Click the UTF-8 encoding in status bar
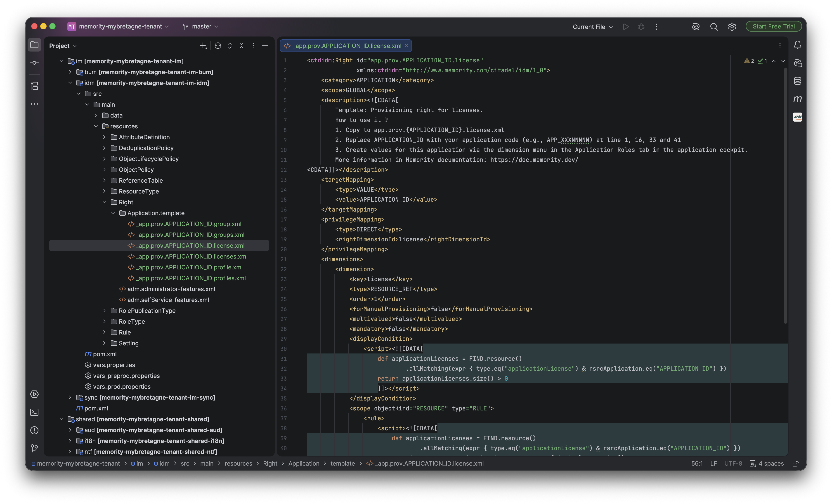This screenshot has width=832, height=504. 733,464
